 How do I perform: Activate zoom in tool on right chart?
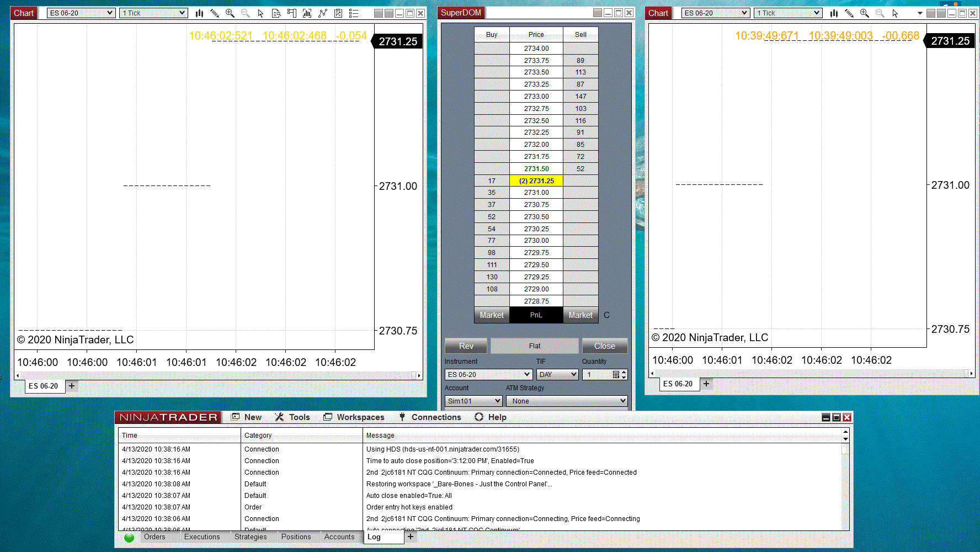pos(865,13)
